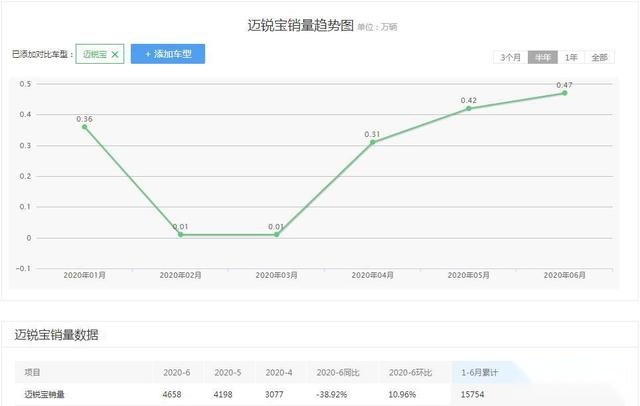Click the 2020年04月 axis label
The image size is (640, 406).
373,275
